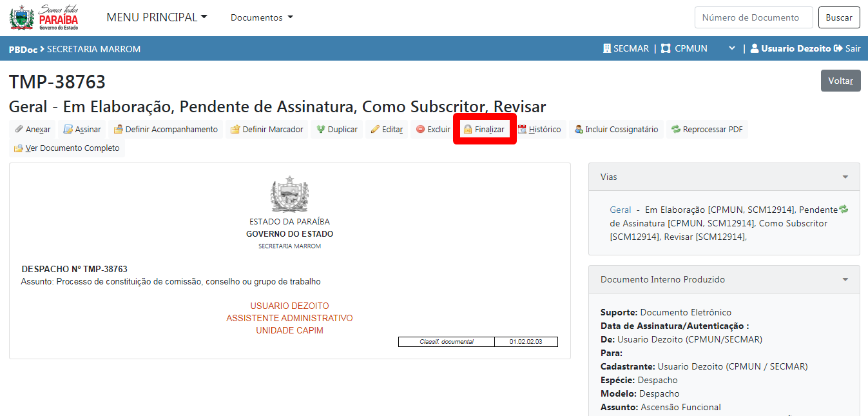Click the Assinar signature icon
The height and width of the screenshot is (416, 868).
pyautogui.click(x=68, y=130)
